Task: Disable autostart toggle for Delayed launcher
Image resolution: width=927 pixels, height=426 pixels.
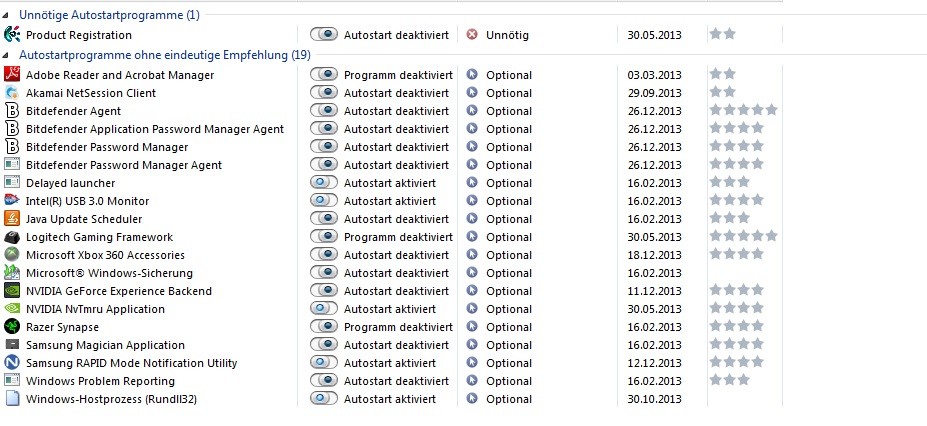Action: pos(324,183)
